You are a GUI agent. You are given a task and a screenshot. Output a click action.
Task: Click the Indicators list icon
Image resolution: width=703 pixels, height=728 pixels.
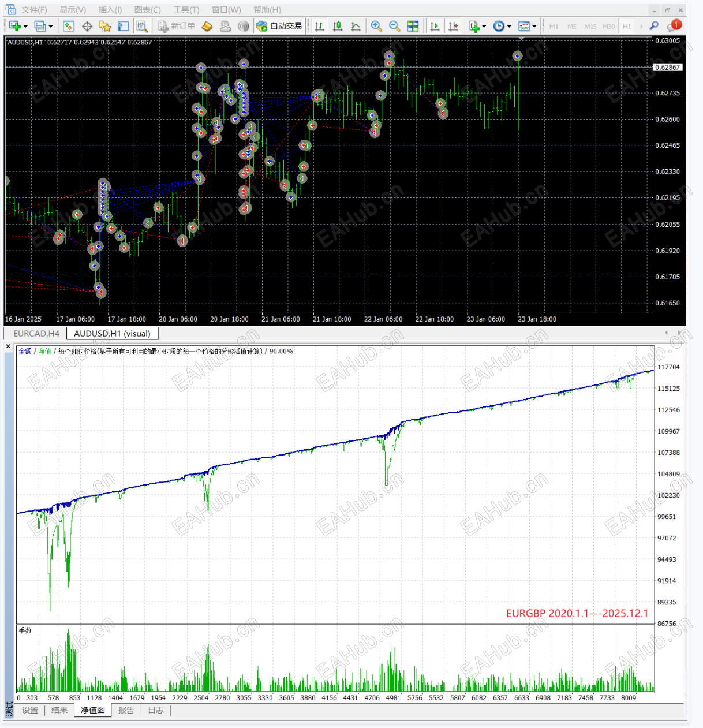coord(474,26)
